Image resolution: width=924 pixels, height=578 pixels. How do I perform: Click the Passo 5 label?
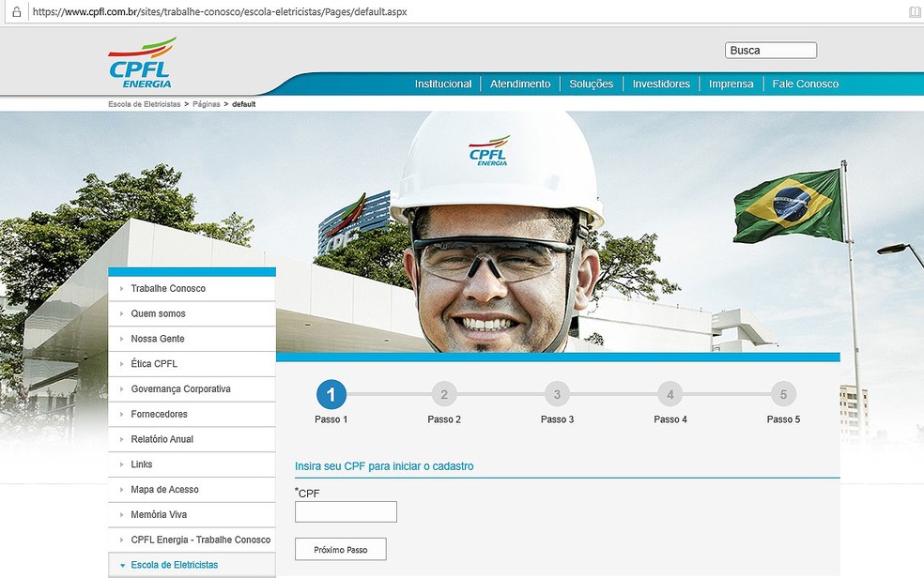pos(783,419)
